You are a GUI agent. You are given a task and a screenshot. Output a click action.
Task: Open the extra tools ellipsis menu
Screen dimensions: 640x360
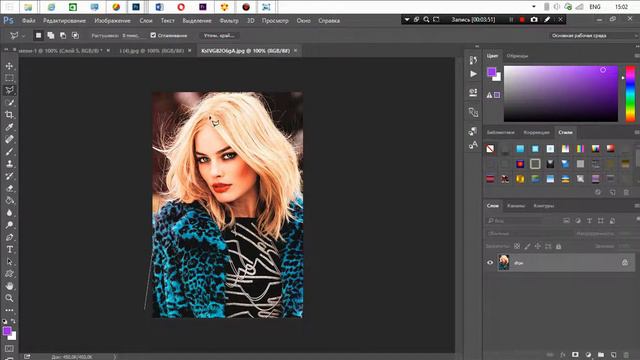9,310
